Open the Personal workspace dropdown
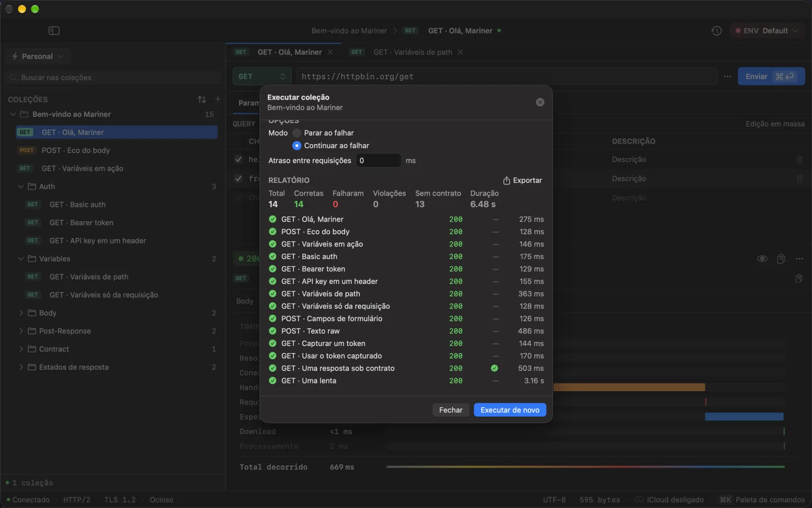The height and width of the screenshot is (508, 812). (x=38, y=56)
